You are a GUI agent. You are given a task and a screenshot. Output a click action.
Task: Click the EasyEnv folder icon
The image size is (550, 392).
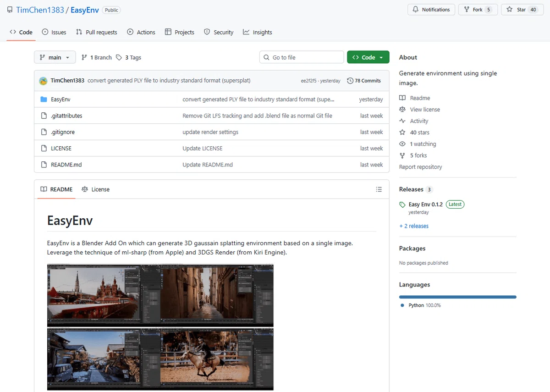[44, 99]
